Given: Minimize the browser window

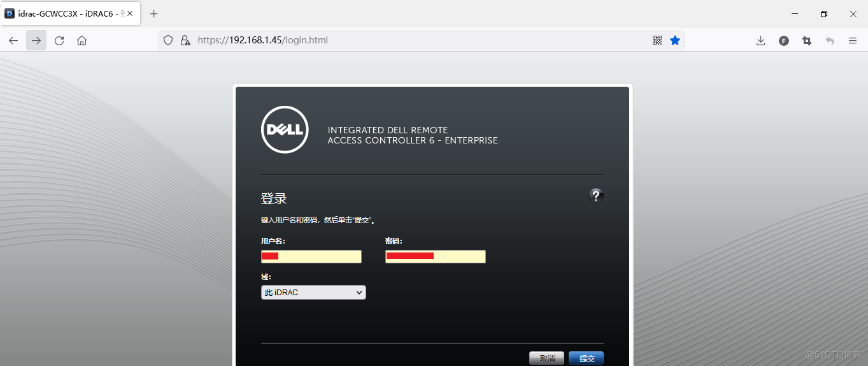Looking at the screenshot, I should [x=795, y=13].
